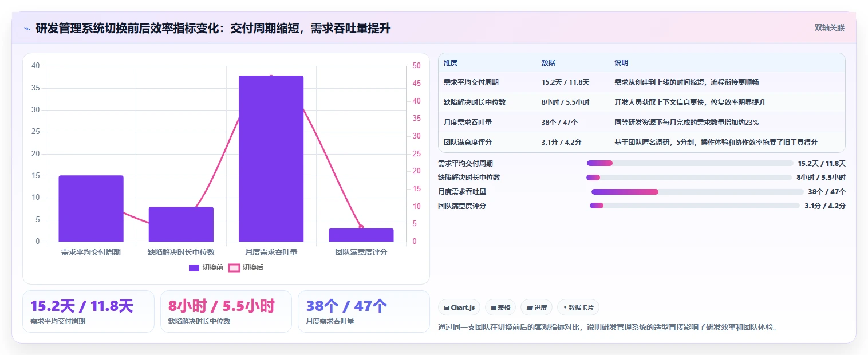This screenshot has height=355, width=868.
Task: Click the purple bar for 需求平均交付周期
Action: click(91, 208)
